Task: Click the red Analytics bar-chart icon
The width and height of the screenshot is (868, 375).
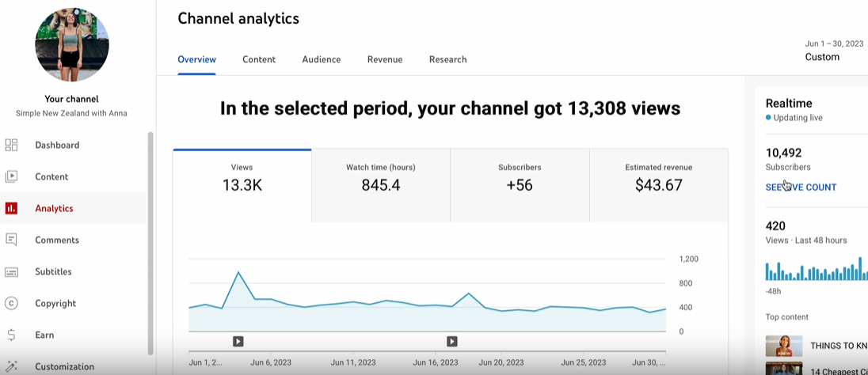Action: (x=11, y=208)
